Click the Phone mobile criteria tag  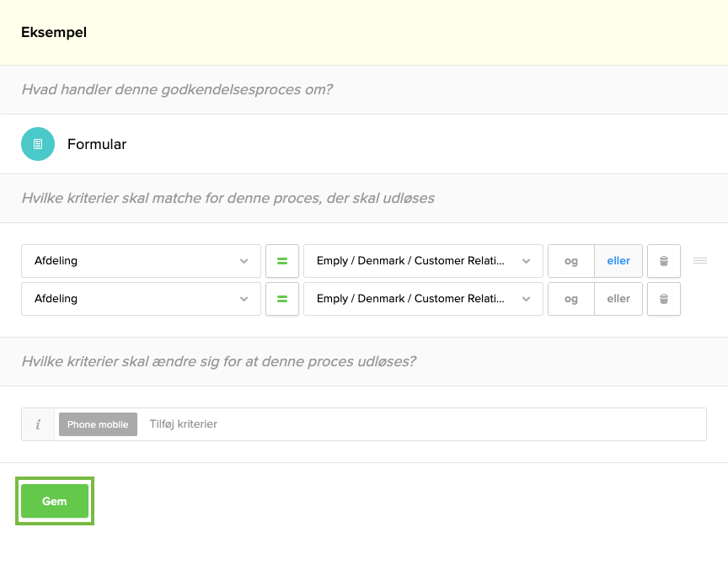(x=98, y=424)
